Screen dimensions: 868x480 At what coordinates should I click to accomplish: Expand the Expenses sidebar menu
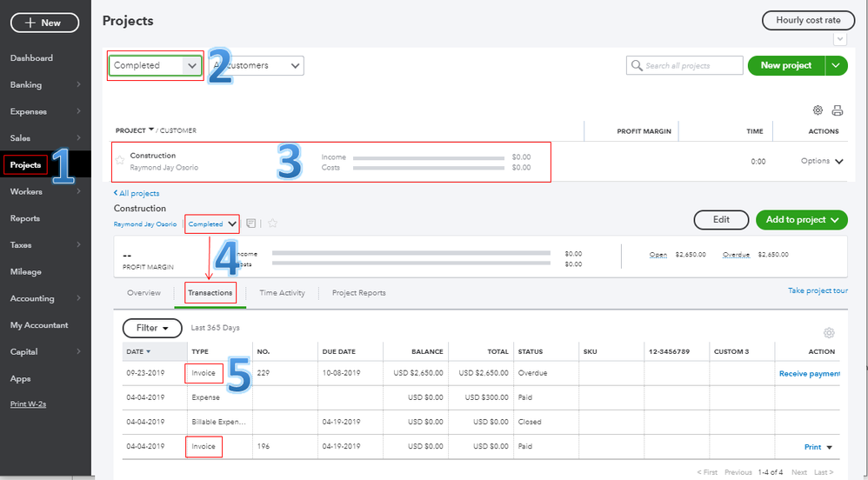45,111
